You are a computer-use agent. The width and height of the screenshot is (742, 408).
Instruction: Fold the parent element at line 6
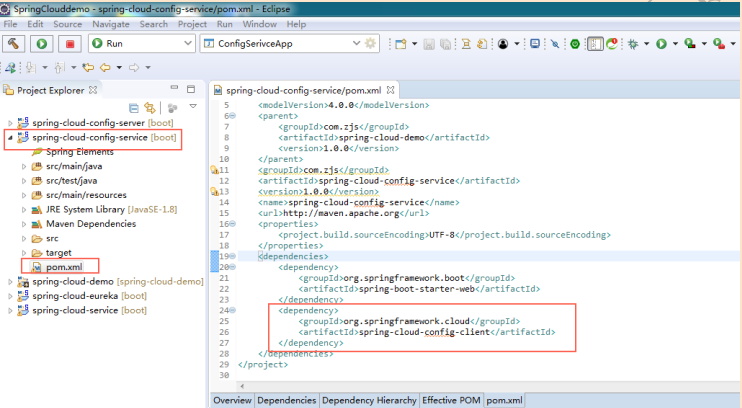[x=232, y=116]
